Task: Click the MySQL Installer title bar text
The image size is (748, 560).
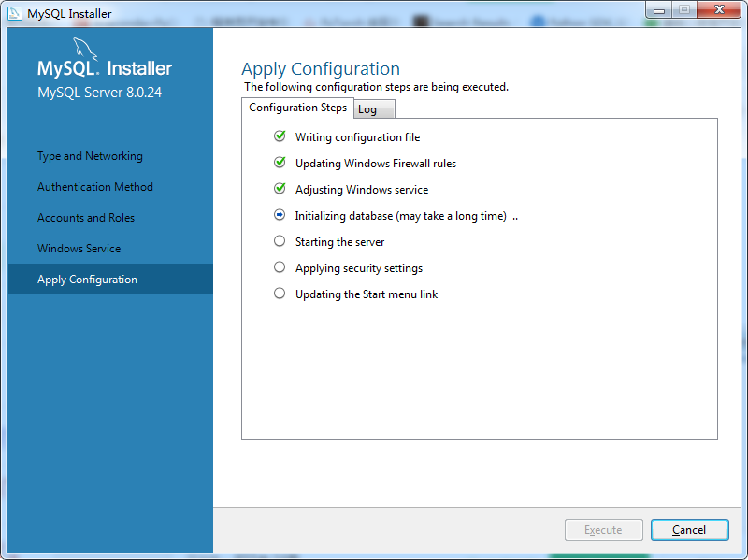Action: click(69, 14)
